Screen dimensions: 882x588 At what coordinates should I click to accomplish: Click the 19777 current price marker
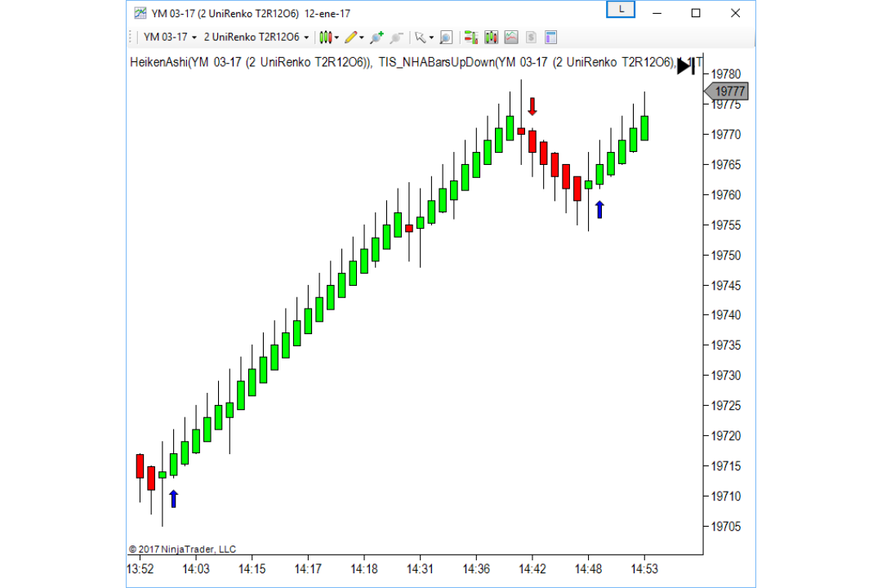tap(726, 91)
